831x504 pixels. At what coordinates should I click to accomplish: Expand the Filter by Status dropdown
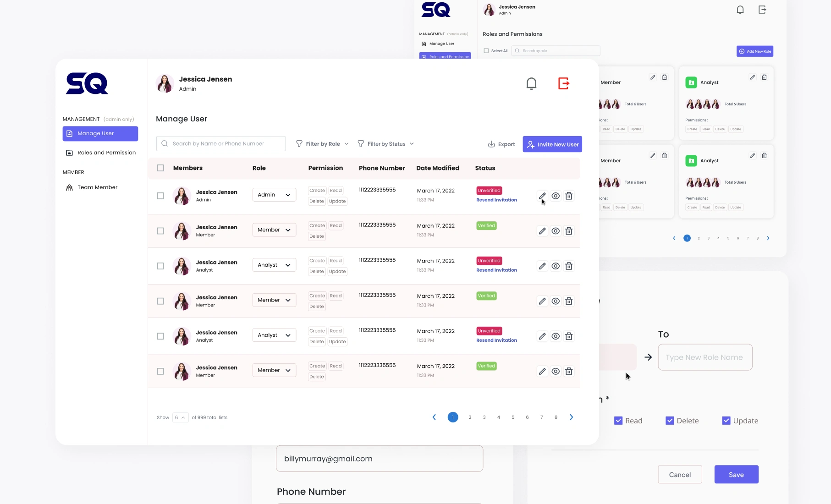coord(385,144)
